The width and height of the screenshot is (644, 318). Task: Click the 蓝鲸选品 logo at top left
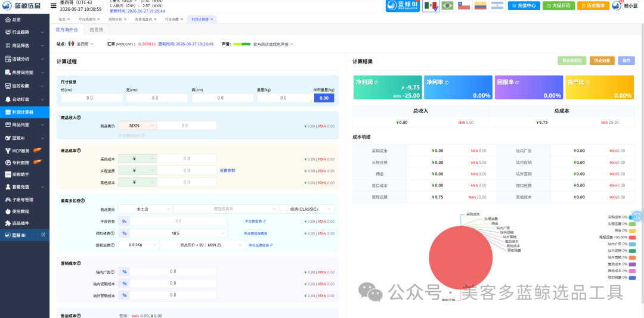(21, 6)
